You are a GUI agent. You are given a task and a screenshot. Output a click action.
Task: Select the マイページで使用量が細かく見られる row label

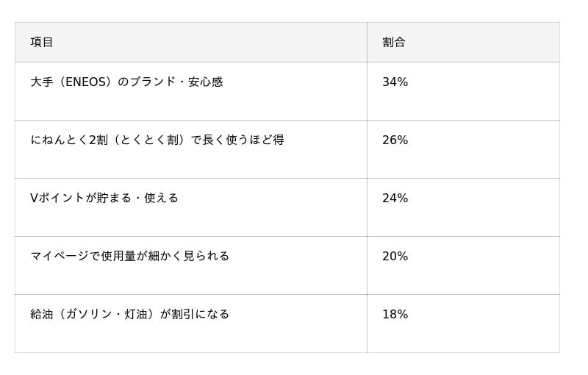pos(129,257)
